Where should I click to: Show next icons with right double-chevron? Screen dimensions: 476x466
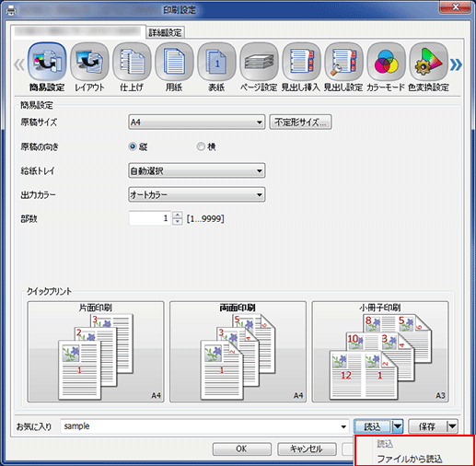pos(456,64)
